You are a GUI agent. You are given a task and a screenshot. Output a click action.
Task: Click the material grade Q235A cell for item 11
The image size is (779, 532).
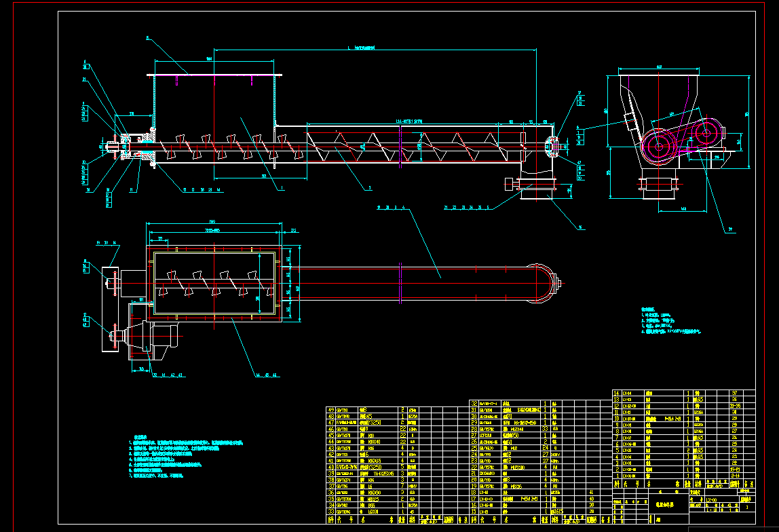click(698, 413)
